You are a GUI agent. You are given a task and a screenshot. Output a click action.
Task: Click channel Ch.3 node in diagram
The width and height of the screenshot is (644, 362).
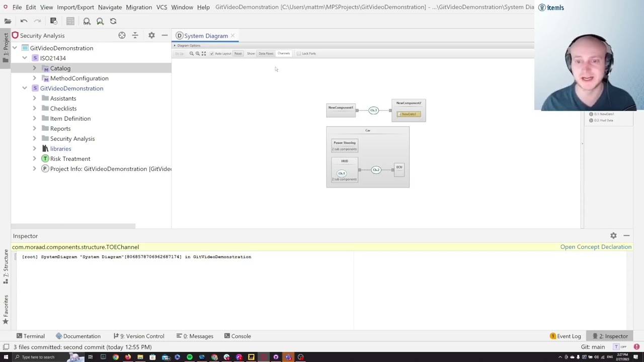373,110
